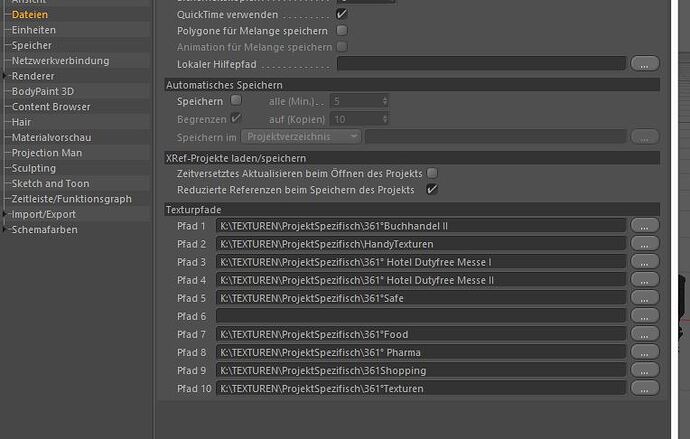Select Einheiten in the preferences list
Screen dimensions: 690x439
point(33,30)
